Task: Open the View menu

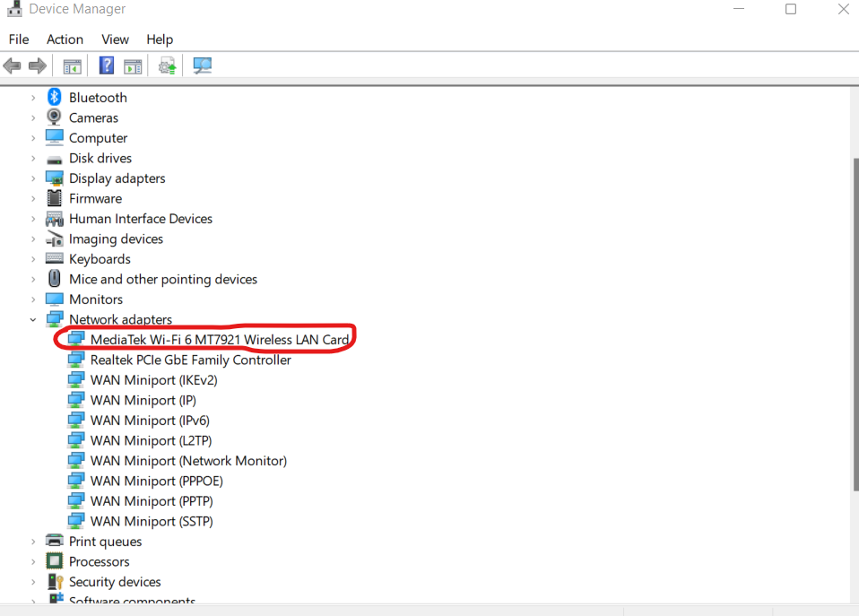Action: pos(115,39)
